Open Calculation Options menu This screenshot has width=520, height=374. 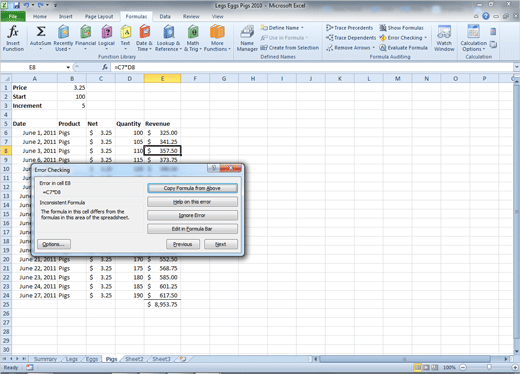[x=473, y=38]
